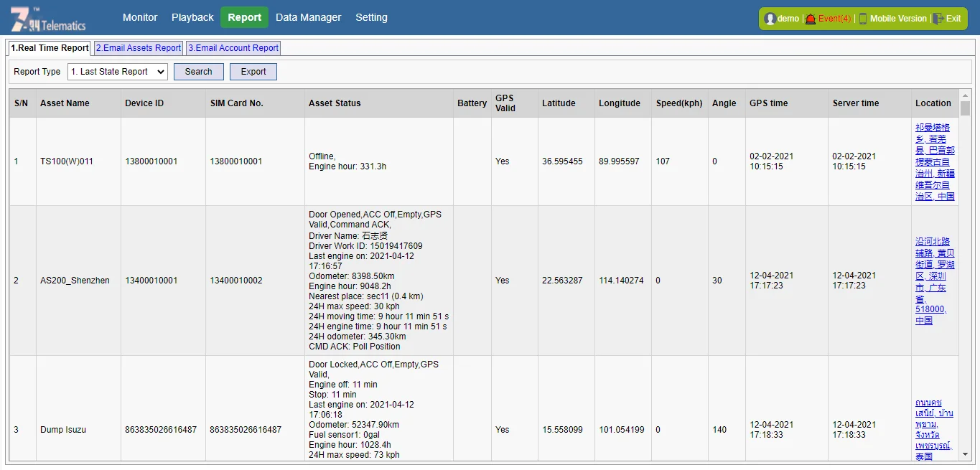Screen dimensions: 980x470
Task: Go to the Playback menu
Action: pos(192,17)
